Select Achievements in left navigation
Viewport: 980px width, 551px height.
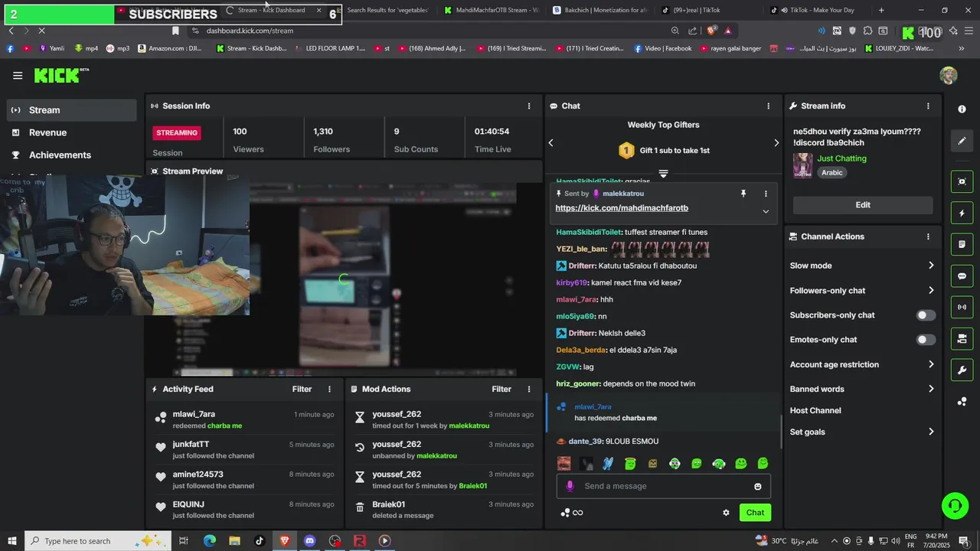coord(72,155)
